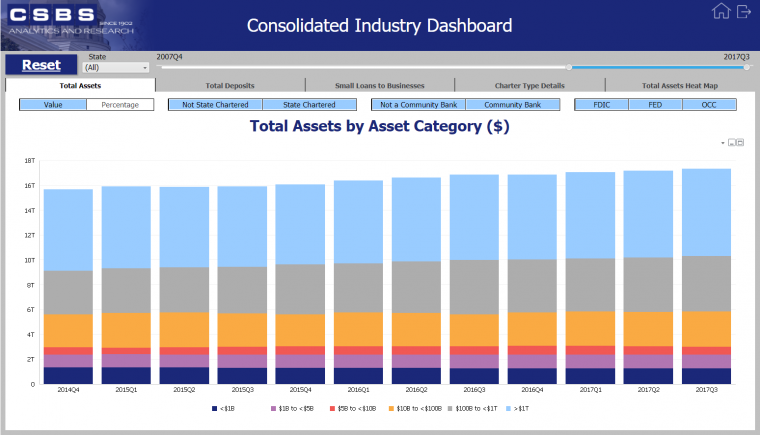Click the <$1B legend swatch

pyautogui.click(x=214, y=409)
